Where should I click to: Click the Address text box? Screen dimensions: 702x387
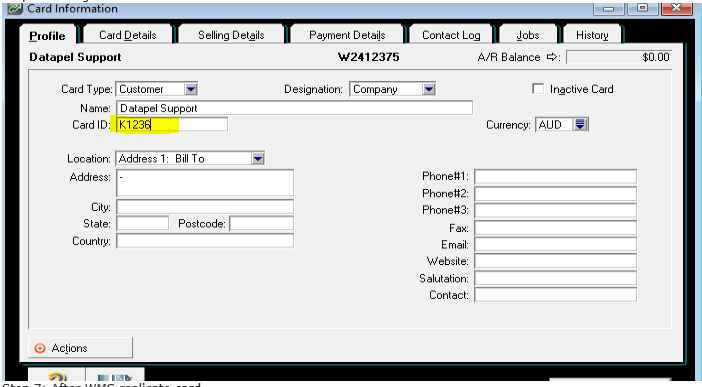pos(205,183)
